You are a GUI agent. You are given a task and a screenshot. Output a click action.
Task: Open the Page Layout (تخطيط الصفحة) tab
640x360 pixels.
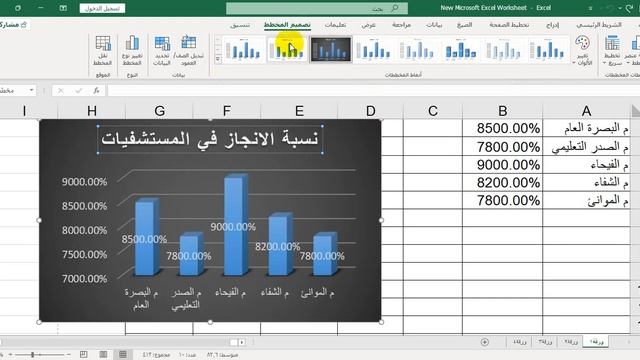click(x=509, y=25)
